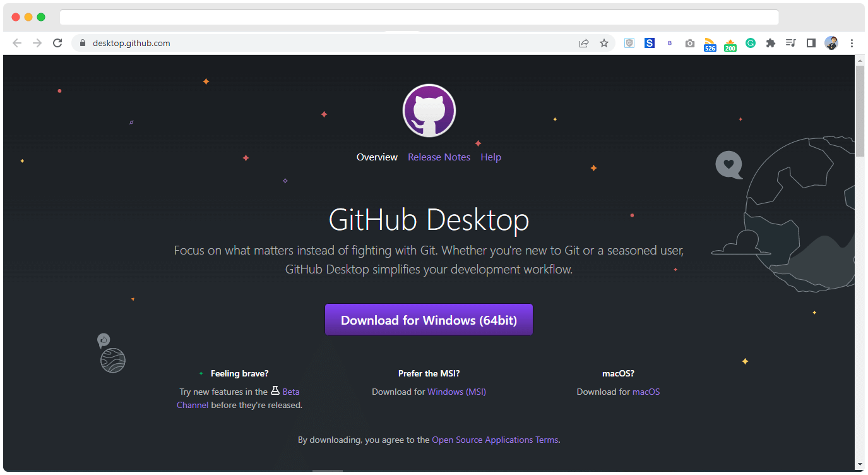The height and width of the screenshot is (475, 868).
Task: Click the GitHub Desktop heading text
Action: (x=429, y=220)
